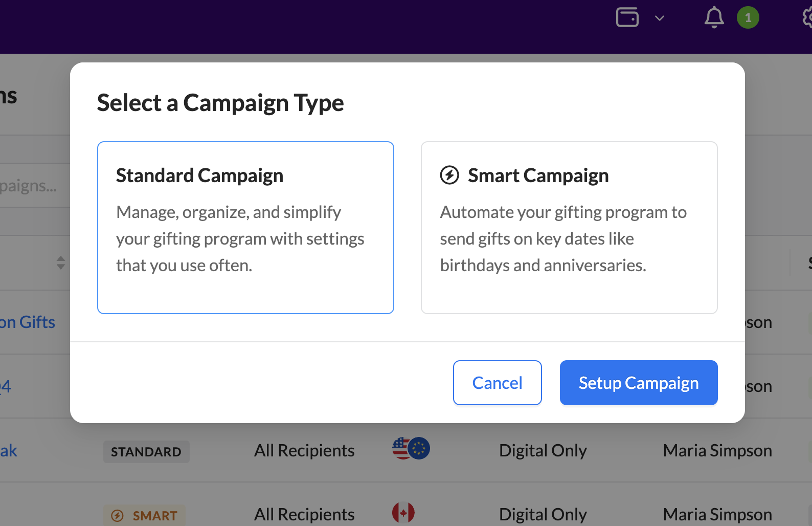Screen dimensions: 812x526
Task: Select the Standard Campaign option card
Action: coord(245,227)
